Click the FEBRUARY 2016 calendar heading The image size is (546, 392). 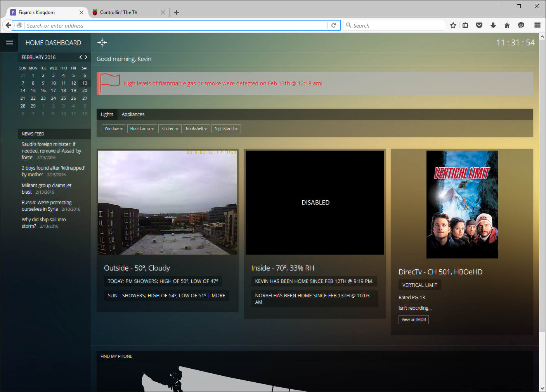click(38, 57)
